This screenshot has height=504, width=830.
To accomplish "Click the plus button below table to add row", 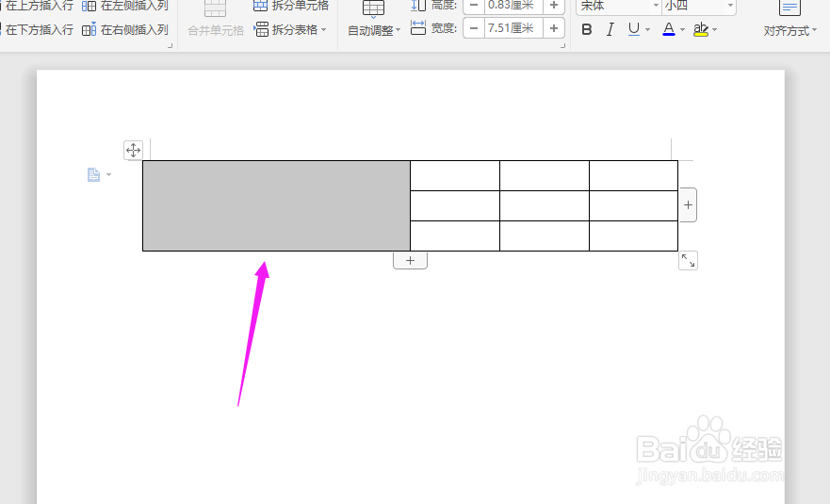I will [410, 260].
